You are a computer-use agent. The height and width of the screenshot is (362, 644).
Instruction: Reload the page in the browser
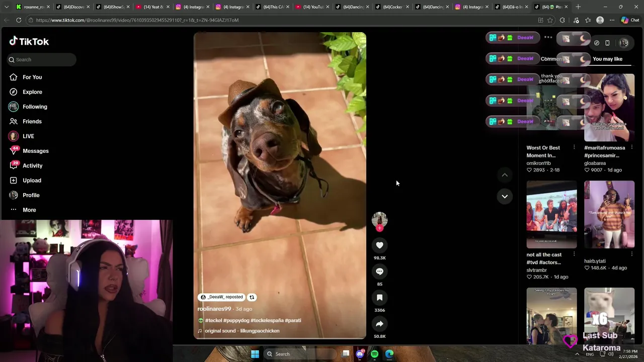click(x=19, y=20)
